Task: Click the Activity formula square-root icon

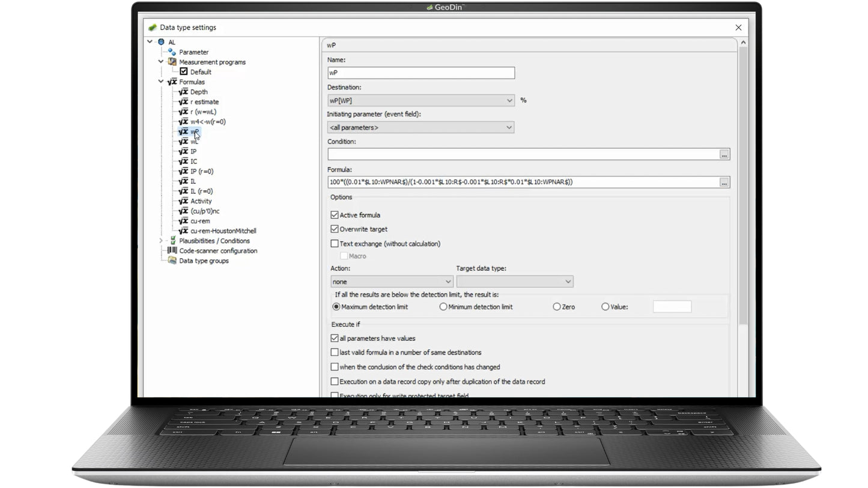Action: 183,201
